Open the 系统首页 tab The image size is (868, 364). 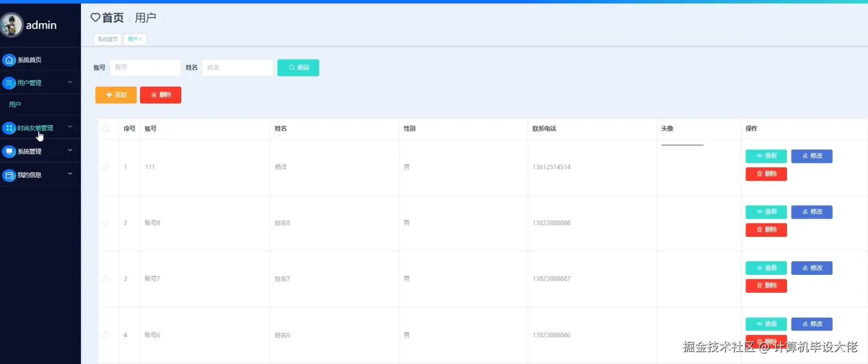(x=108, y=39)
